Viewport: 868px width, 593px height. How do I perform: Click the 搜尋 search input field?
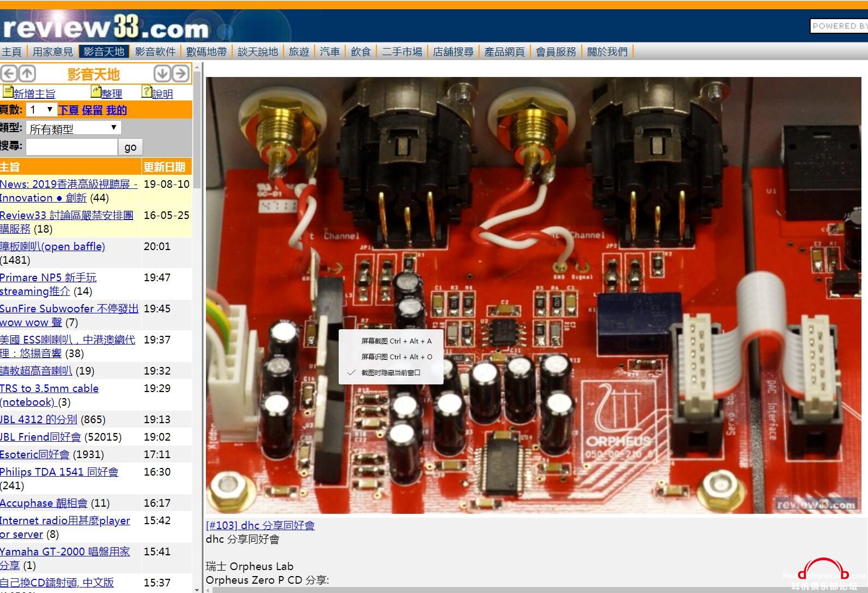(x=72, y=147)
